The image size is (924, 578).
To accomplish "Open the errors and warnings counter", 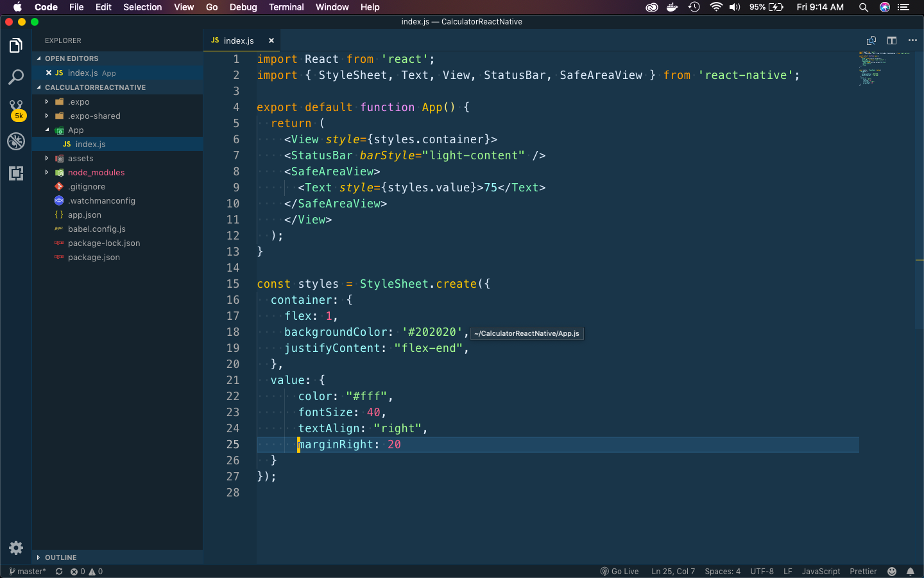I will tap(87, 572).
